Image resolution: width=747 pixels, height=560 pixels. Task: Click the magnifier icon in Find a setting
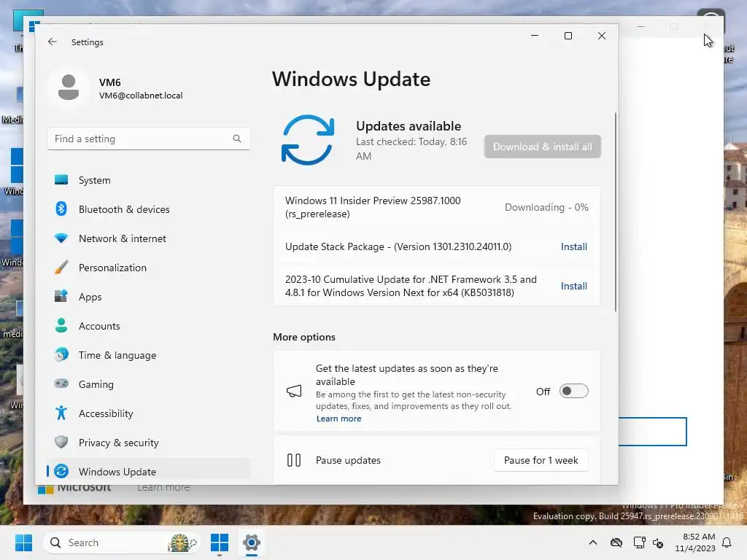coord(237,139)
